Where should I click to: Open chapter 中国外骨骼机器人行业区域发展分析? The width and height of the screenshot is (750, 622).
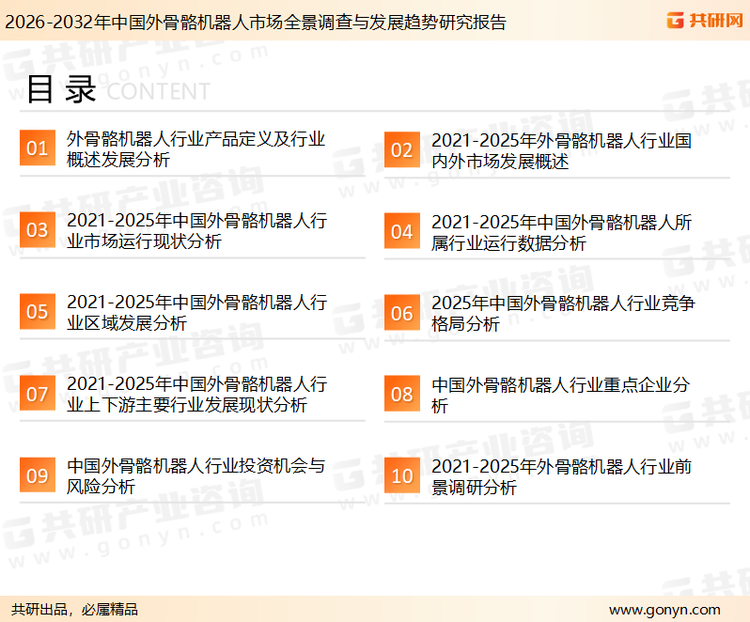pos(197,312)
